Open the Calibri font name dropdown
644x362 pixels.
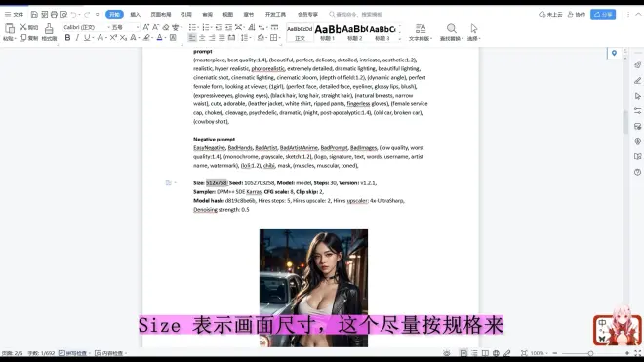click(86, 27)
